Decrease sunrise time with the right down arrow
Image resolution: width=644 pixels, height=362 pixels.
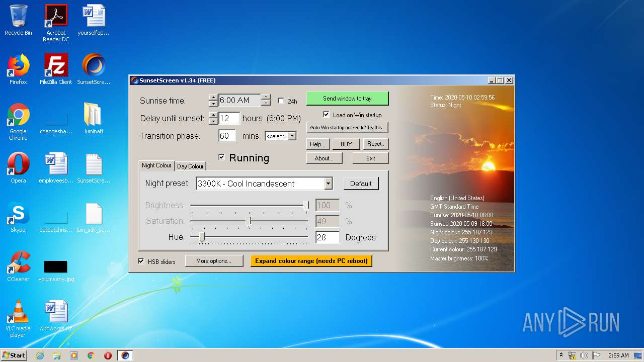click(x=266, y=104)
